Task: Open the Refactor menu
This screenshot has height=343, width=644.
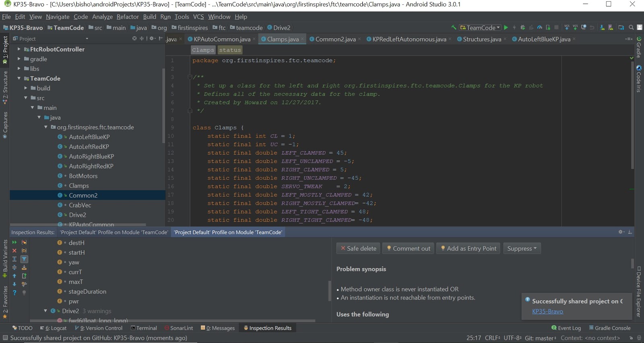Action: point(128,17)
